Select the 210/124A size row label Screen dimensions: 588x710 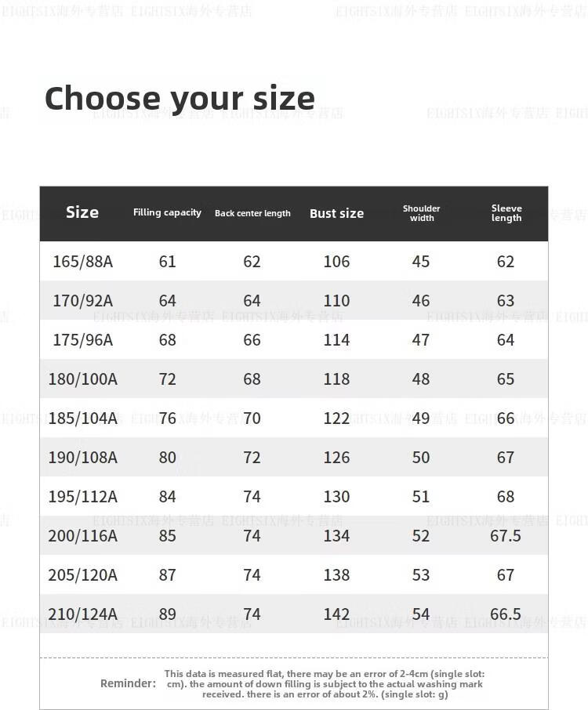(x=82, y=614)
